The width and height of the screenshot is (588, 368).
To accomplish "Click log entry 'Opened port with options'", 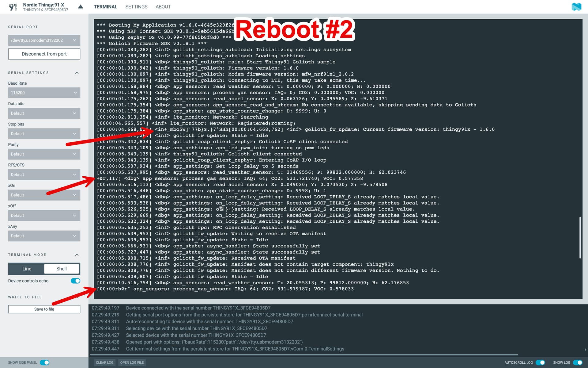I will [214, 342].
